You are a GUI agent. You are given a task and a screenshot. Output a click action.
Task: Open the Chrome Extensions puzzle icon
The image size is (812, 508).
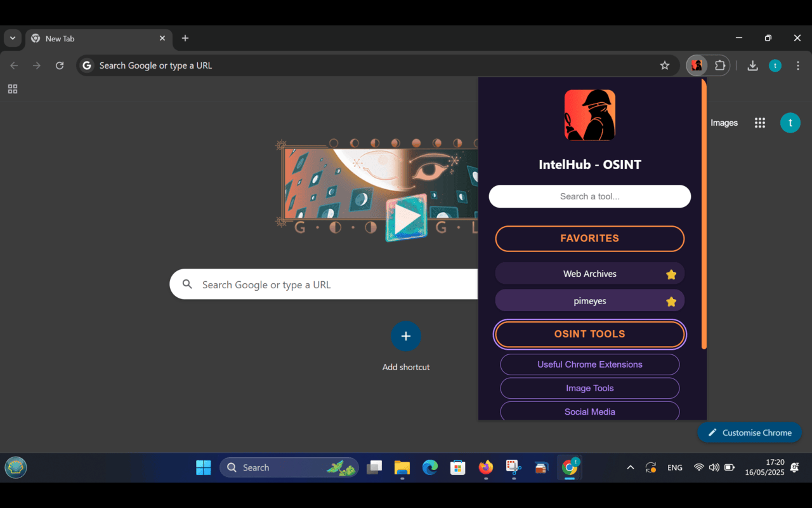pyautogui.click(x=720, y=65)
